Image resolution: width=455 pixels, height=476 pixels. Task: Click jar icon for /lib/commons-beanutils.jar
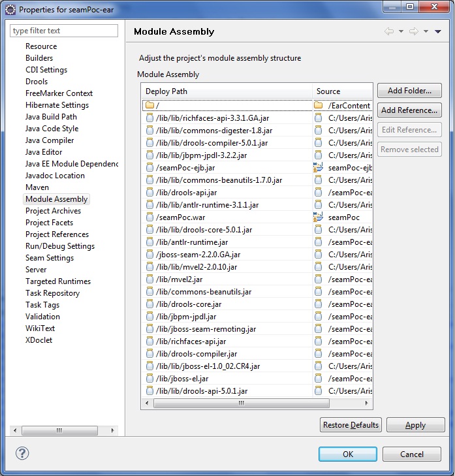(x=149, y=292)
